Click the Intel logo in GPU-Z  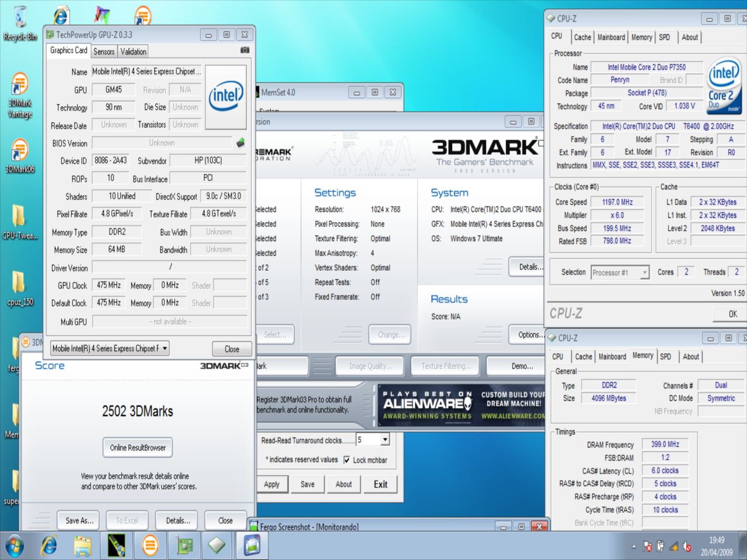[x=225, y=96]
